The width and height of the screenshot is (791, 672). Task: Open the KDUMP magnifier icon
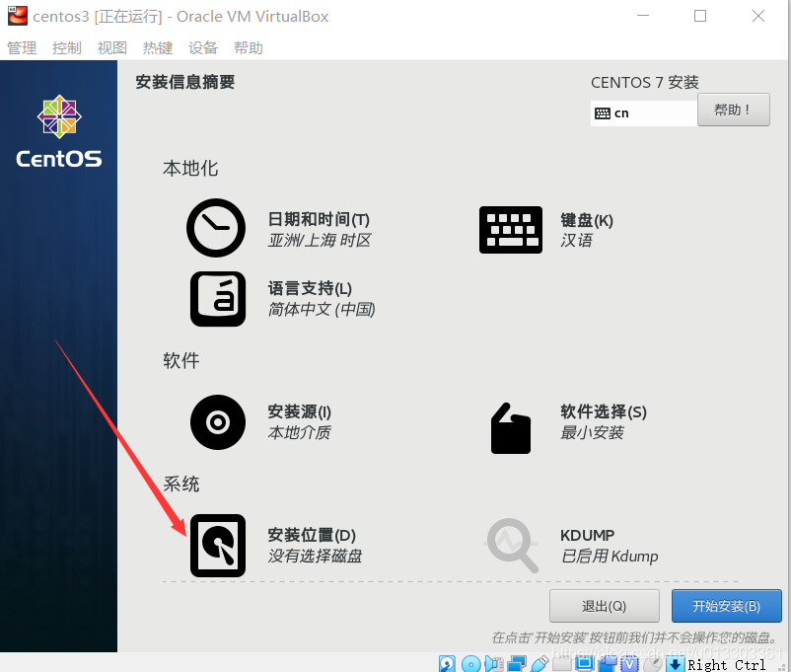pyautogui.click(x=512, y=546)
